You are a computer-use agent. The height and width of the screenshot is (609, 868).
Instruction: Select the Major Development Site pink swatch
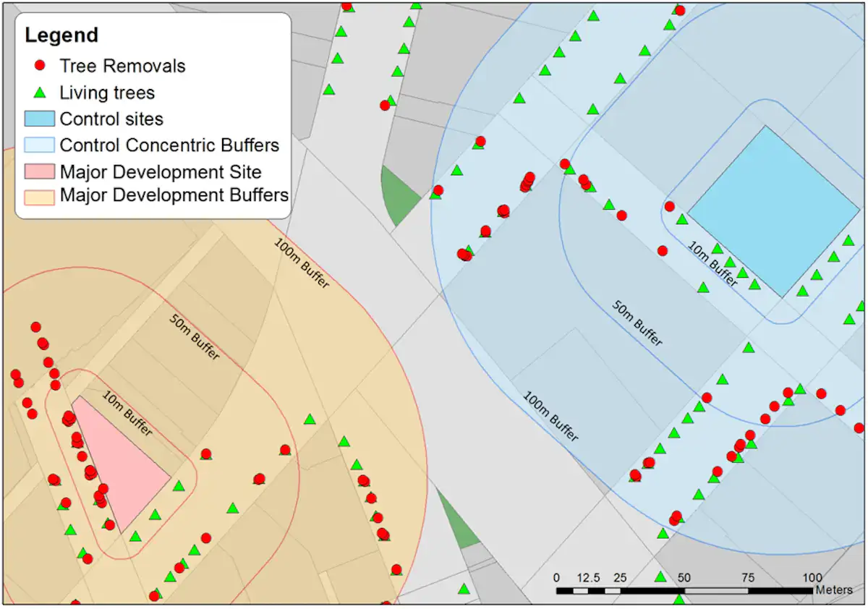(40, 171)
